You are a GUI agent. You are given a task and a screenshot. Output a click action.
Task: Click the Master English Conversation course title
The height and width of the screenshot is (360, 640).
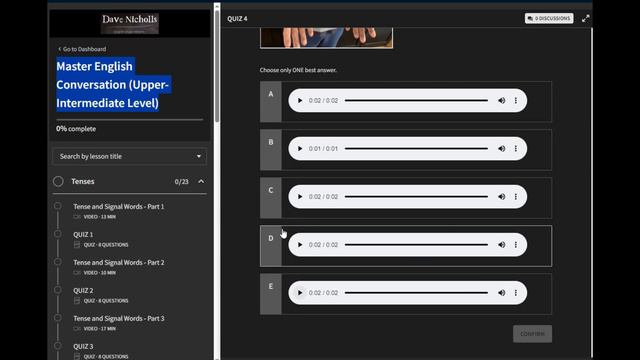tap(113, 84)
